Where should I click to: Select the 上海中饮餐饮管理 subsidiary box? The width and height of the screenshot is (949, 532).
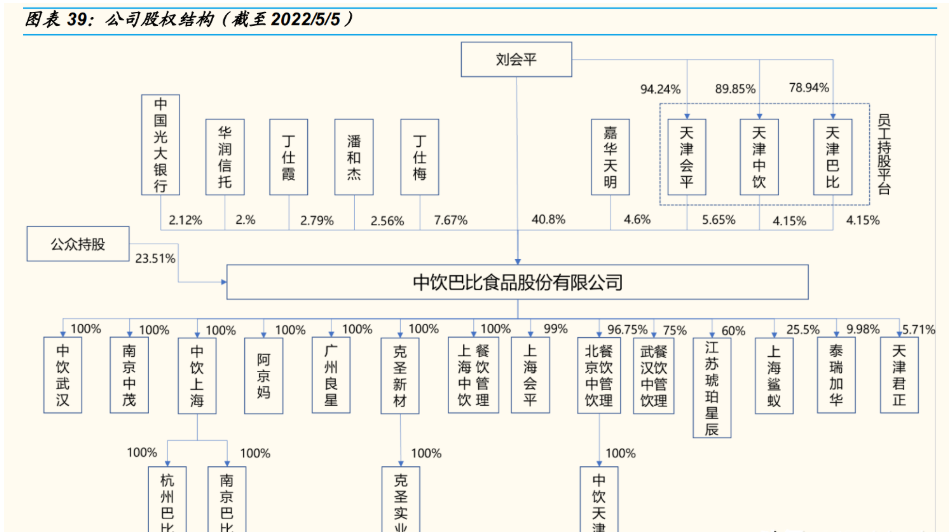coord(473,375)
